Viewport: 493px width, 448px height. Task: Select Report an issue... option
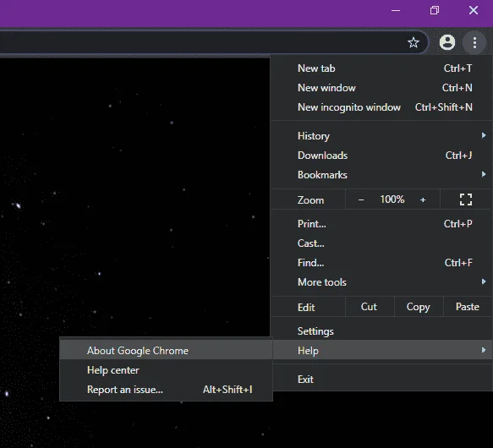point(166,390)
